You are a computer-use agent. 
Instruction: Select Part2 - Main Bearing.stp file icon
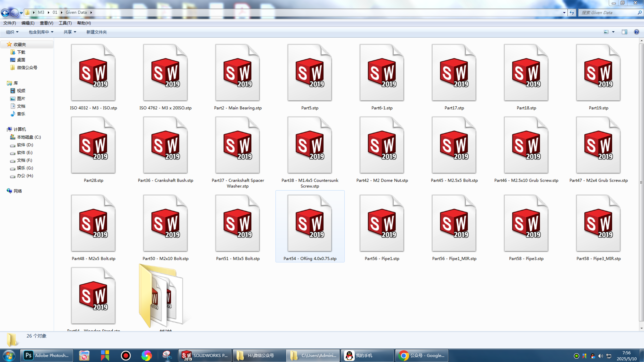coord(237,72)
